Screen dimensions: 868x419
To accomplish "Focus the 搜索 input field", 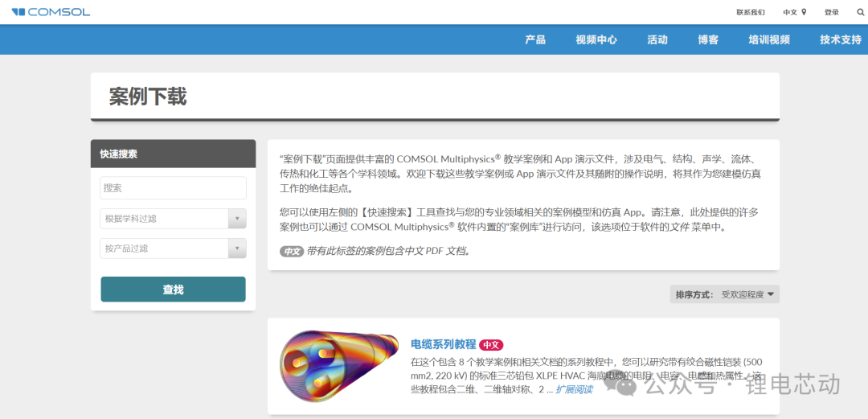I will click(174, 188).
